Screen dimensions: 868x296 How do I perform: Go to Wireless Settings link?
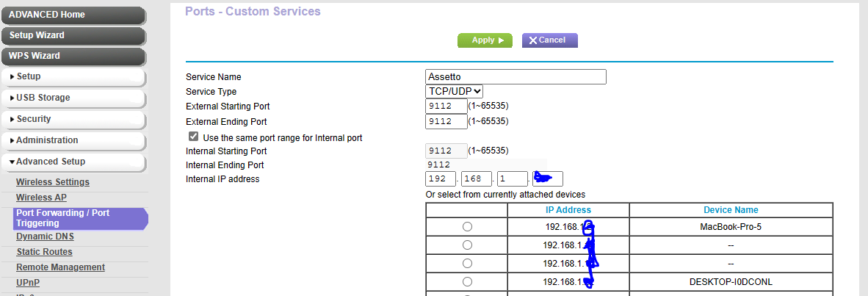point(53,182)
